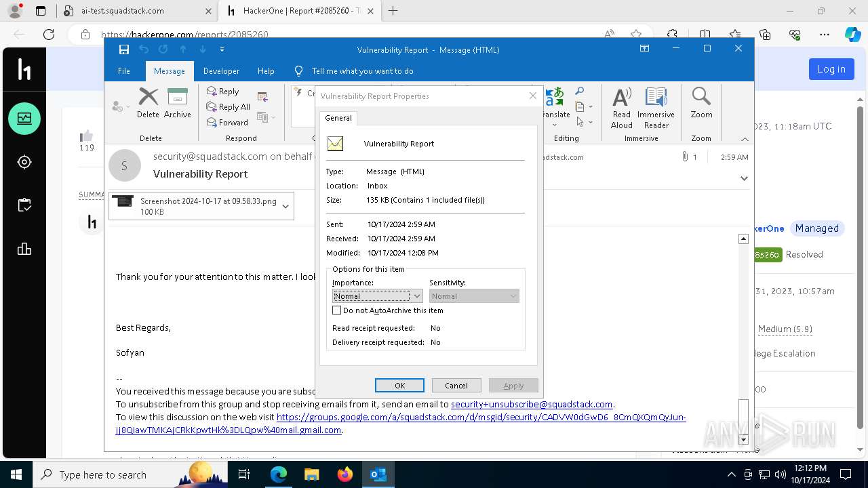Click the leaderboard chart icon in sidebar
868x488 pixels.
(24, 249)
